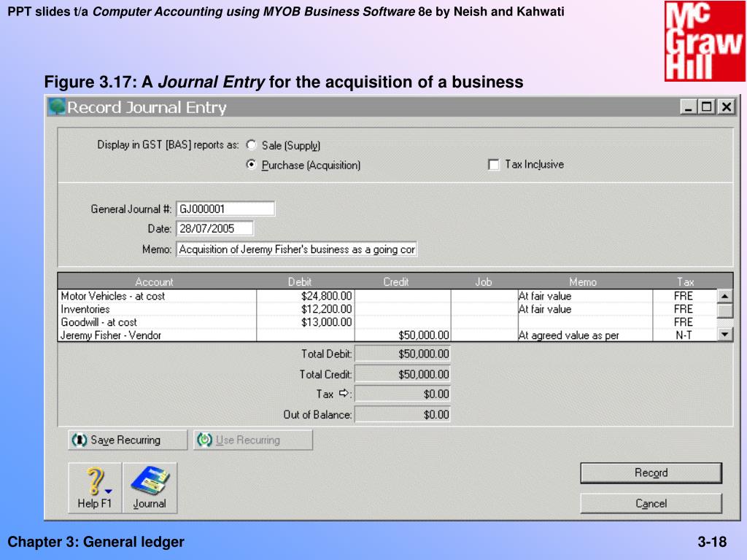Click the FRE tax code for Motor Vehicles
This screenshot has height=560, width=747.
(683, 296)
